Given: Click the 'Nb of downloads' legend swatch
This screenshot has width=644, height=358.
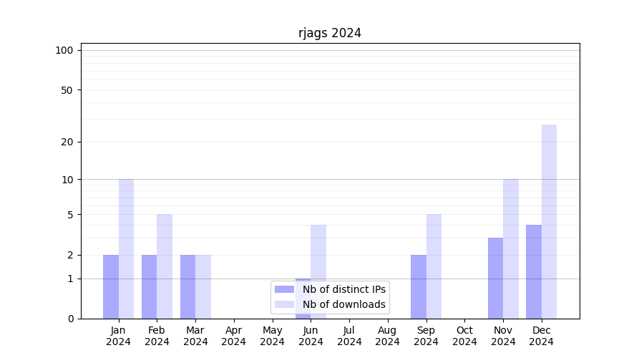Looking at the screenshot, I should pos(284,304).
